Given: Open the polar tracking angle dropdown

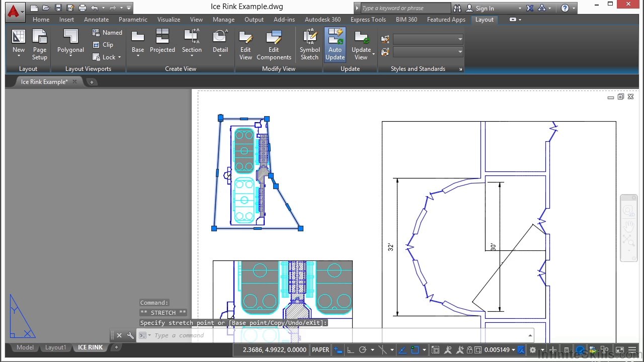Looking at the screenshot, I should 372,350.
